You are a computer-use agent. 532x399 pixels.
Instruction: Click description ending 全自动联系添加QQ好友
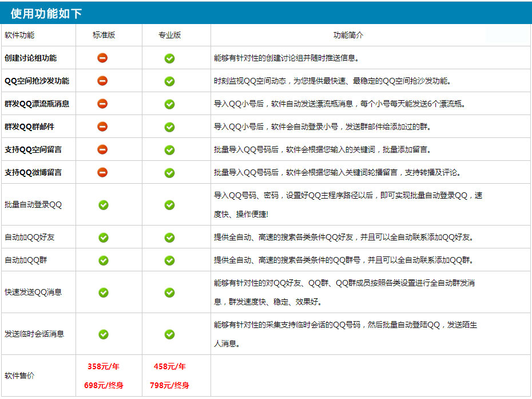pyautogui.click(x=344, y=238)
